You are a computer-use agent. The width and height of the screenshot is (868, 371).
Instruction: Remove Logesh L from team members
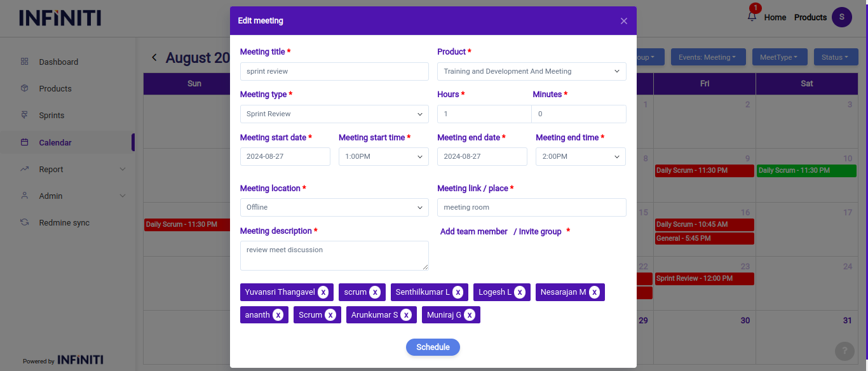(x=520, y=292)
